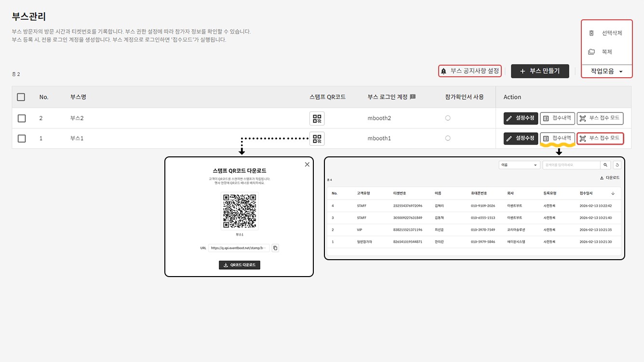The image size is (644, 362).
Task: Check the checkbox for 부스1 row
Action: 21,139
